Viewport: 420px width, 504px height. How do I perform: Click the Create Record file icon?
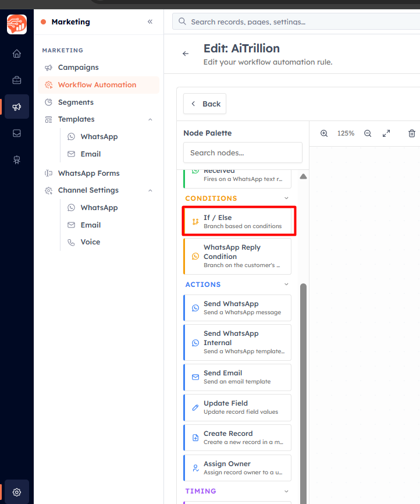pyautogui.click(x=195, y=438)
